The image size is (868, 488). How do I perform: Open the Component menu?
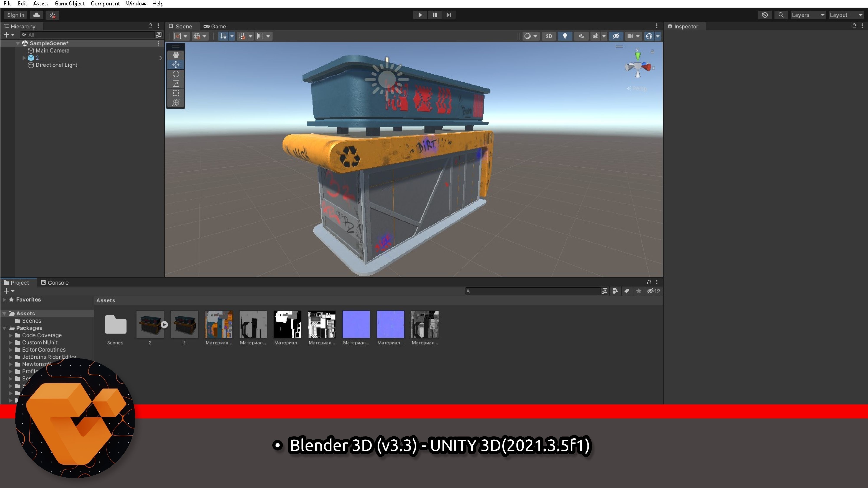(105, 4)
